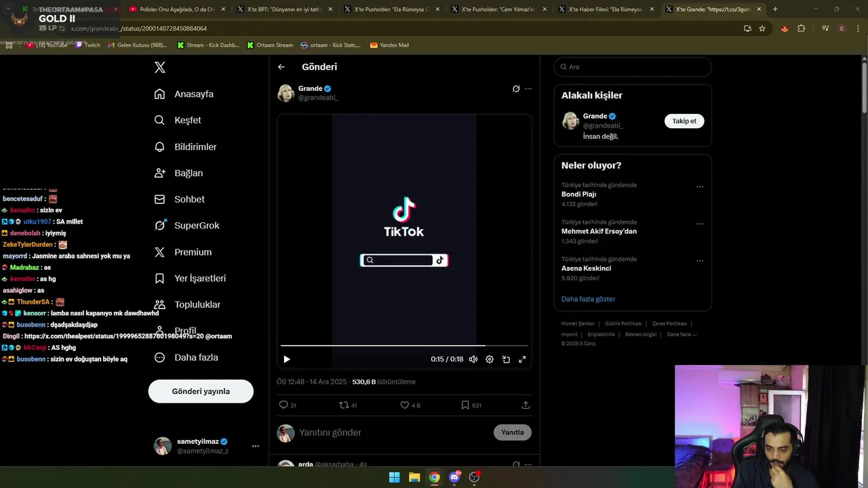The image size is (868, 488).
Task: Mute the video with speaker icon
Action: pos(473,359)
